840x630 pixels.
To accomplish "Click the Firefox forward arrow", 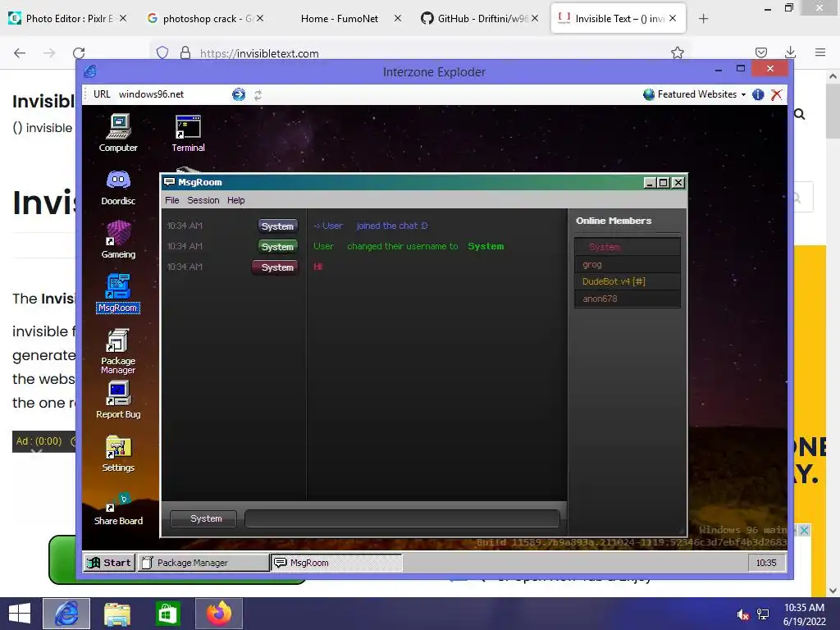I will coord(49,52).
